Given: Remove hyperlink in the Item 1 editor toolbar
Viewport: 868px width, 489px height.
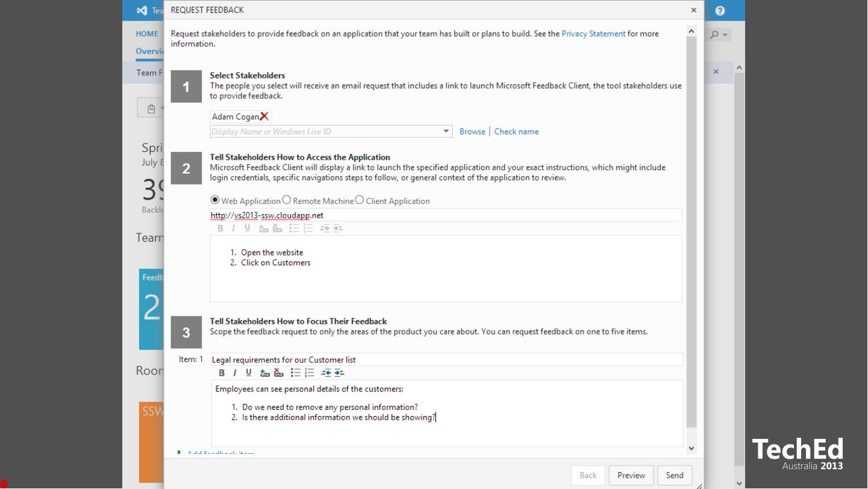Looking at the screenshot, I should coord(278,373).
